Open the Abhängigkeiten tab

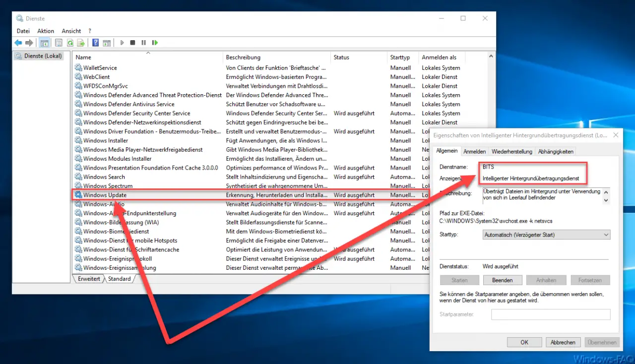pyautogui.click(x=556, y=151)
